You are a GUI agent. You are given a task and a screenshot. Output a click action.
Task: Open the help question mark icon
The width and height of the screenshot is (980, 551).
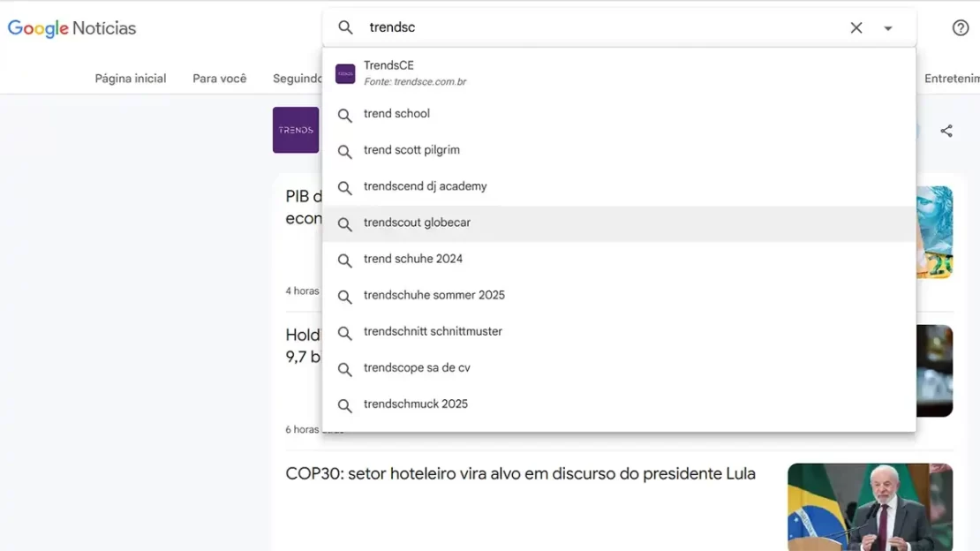961,27
